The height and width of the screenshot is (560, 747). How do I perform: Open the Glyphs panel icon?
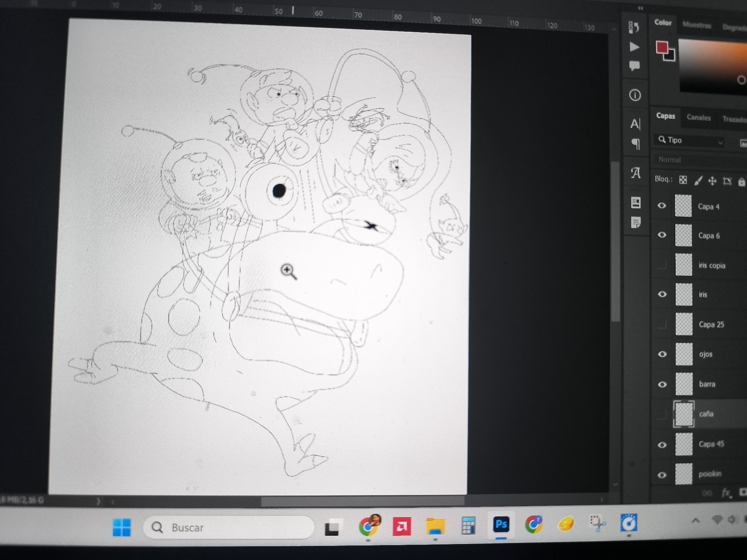[x=636, y=173]
